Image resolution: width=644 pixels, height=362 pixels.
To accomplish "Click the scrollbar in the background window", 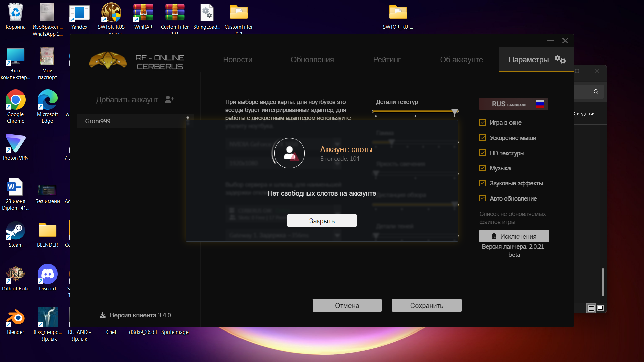I will pos(603,282).
